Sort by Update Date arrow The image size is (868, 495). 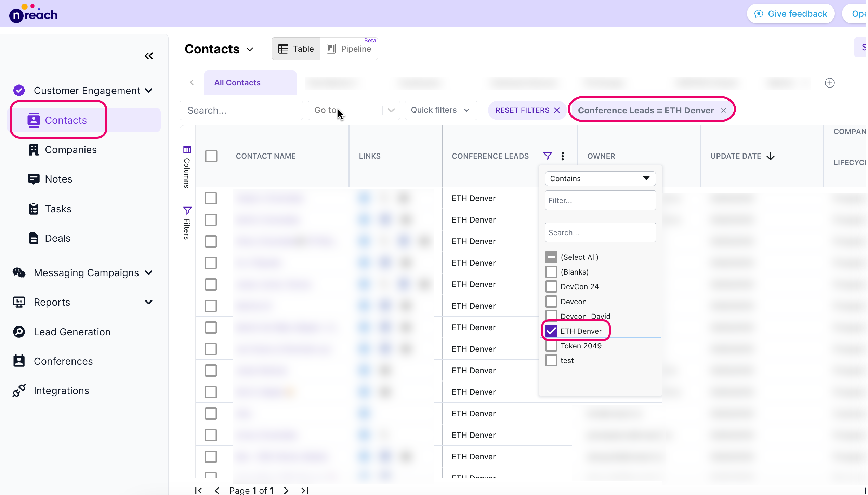(771, 156)
